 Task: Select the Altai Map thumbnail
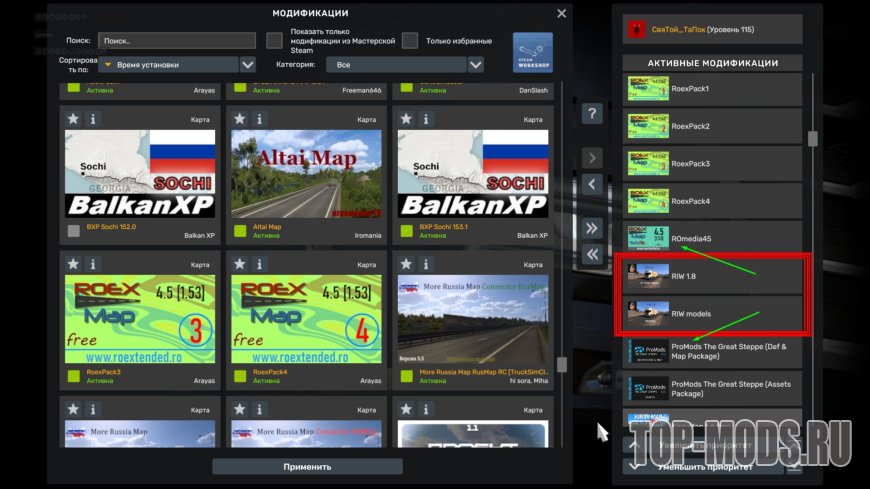pyautogui.click(x=306, y=174)
